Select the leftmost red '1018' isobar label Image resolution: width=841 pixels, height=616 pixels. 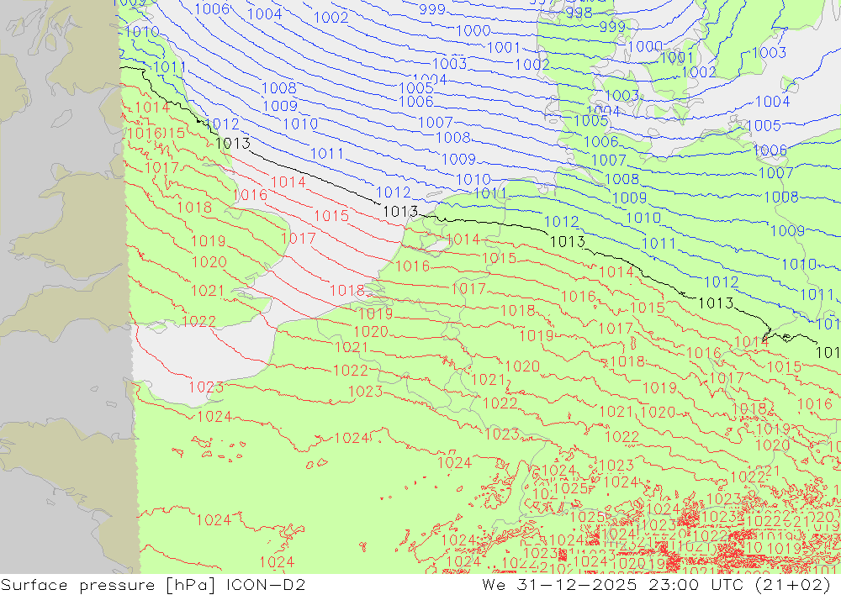(194, 208)
